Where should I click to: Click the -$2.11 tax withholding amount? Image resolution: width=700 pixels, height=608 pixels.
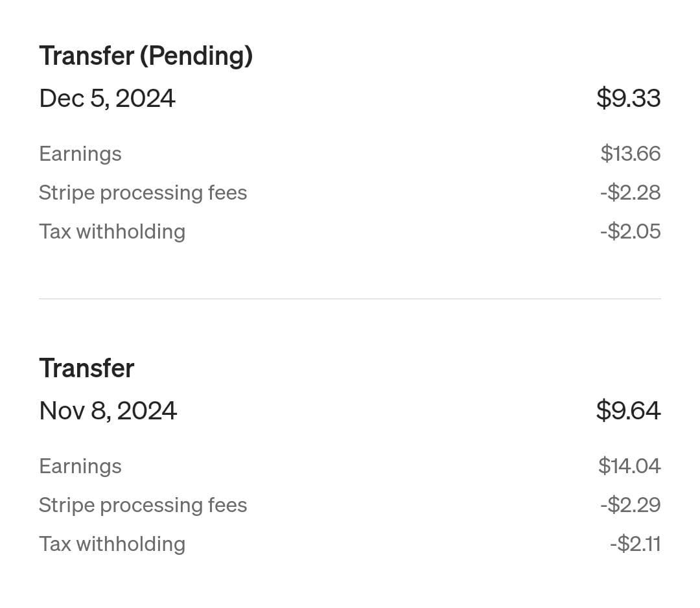(x=635, y=544)
